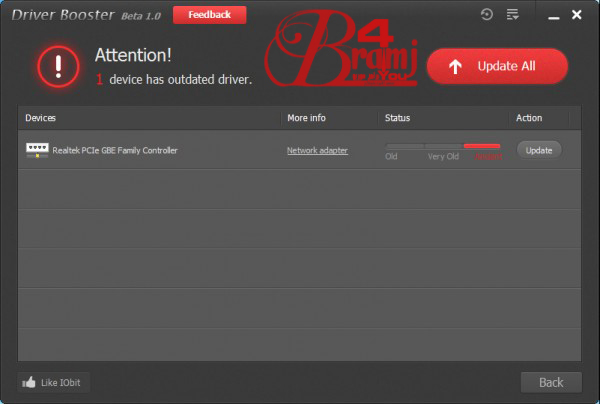600x404 pixels.
Task: Click the Status column header
Action: coord(397,118)
